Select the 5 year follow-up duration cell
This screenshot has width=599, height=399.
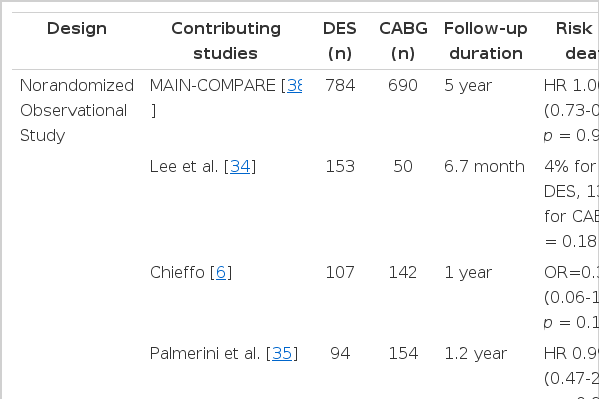point(468,86)
